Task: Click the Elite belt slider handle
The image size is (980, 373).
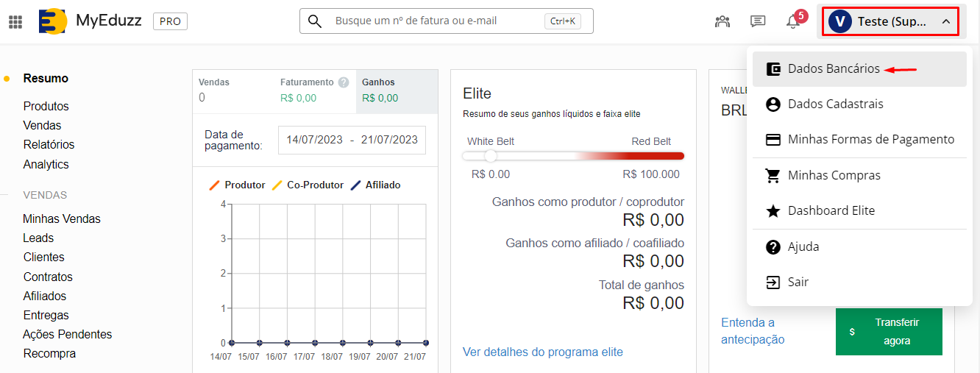Action: tap(491, 156)
